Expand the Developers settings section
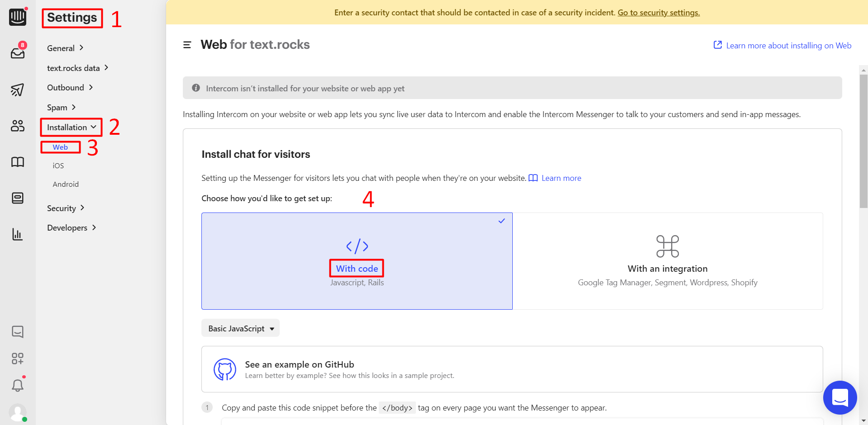The width and height of the screenshot is (868, 425). pyautogui.click(x=72, y=228)
